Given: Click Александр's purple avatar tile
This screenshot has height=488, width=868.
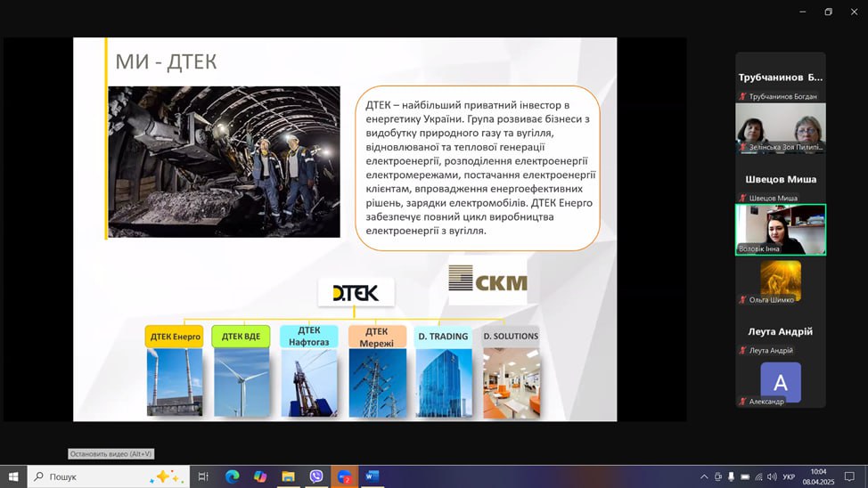Looking at the screenshot, I should coord(780,383).
